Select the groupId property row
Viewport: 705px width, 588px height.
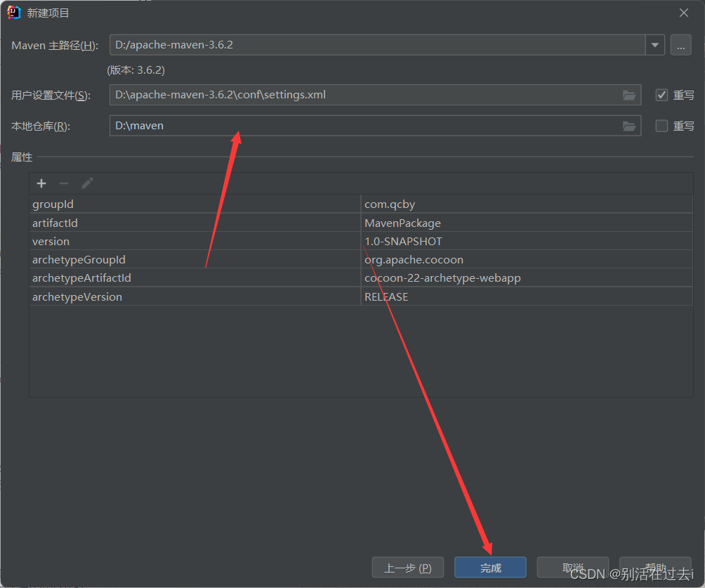[361, 204]
